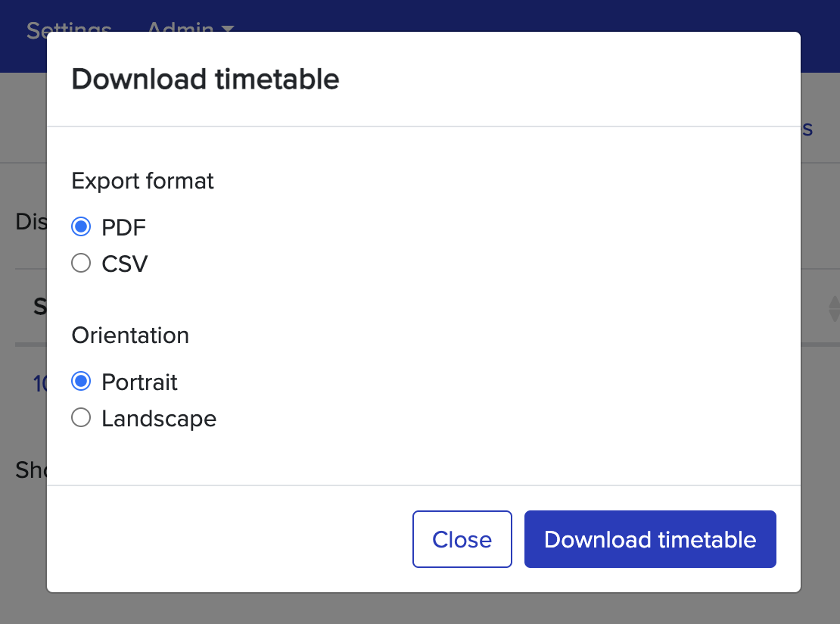This screenshot has height=624, width=840.
Task: Click the Export format section heading
Action: (142, 181)
